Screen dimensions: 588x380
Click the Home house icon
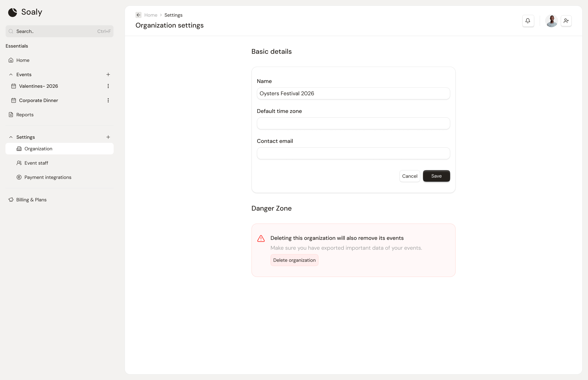(x=11, y=60)
